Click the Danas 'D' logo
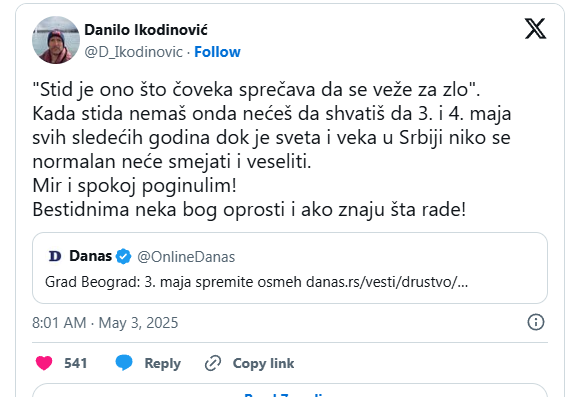 click(55, 256)
